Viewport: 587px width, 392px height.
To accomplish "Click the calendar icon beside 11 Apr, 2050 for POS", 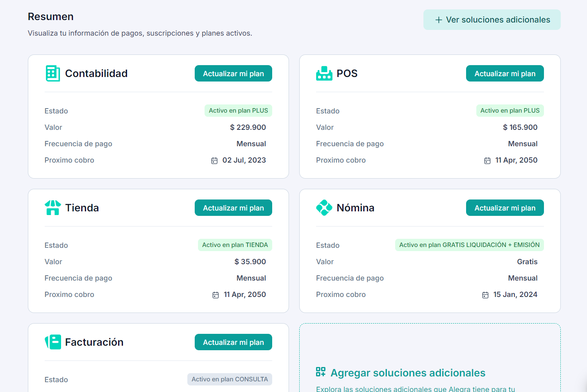I will [486, 161].
